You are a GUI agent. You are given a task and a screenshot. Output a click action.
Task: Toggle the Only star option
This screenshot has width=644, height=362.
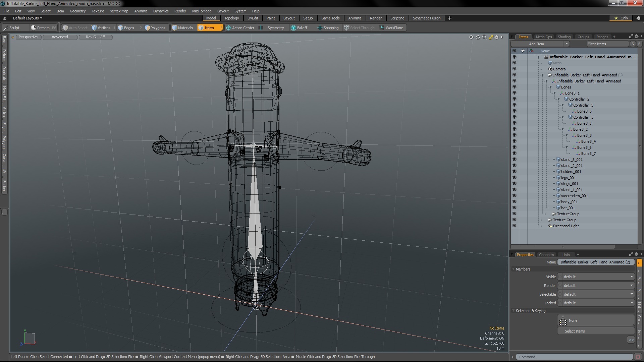pos(621,18)
